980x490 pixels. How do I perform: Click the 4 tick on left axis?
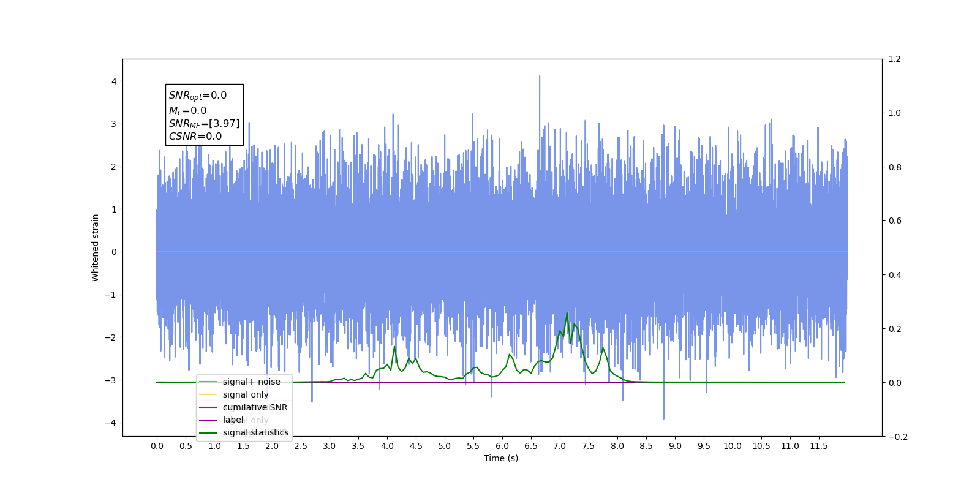point(114,81)
